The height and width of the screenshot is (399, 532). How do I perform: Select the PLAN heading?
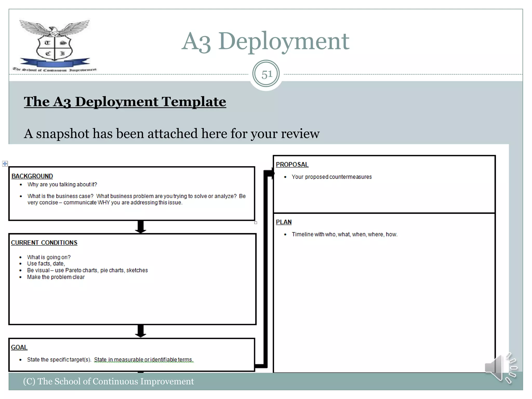pos(284,222)
